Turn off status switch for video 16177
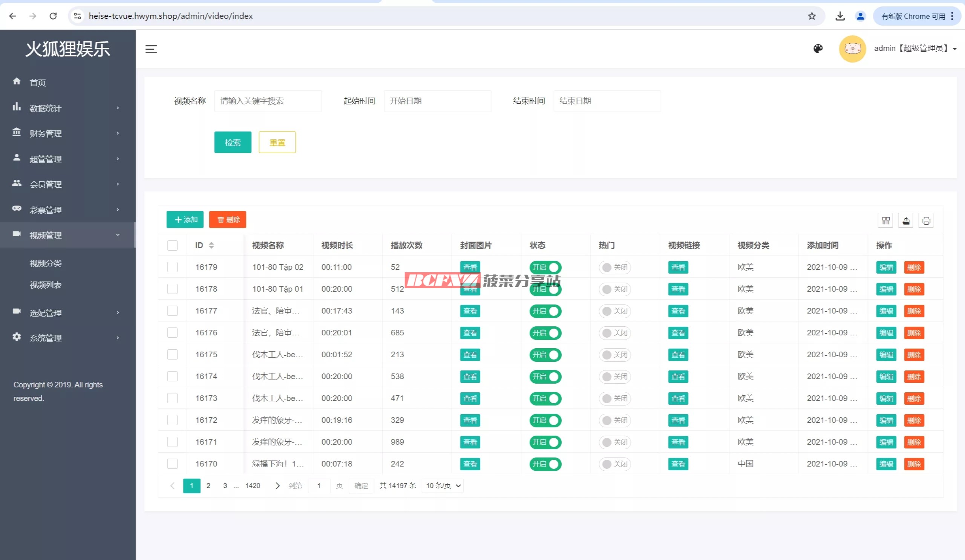The height and width of the screenshot is (560, 965). (545, 311)
